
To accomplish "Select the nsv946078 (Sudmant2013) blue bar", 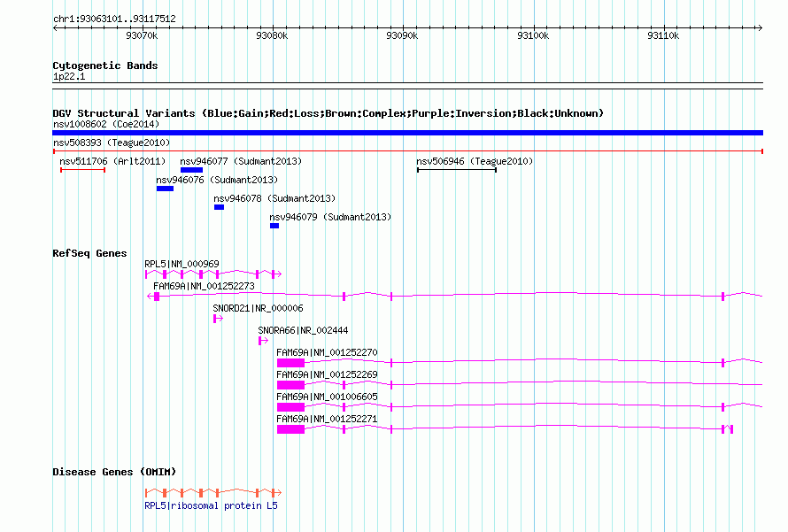I will tap(219, 207).
